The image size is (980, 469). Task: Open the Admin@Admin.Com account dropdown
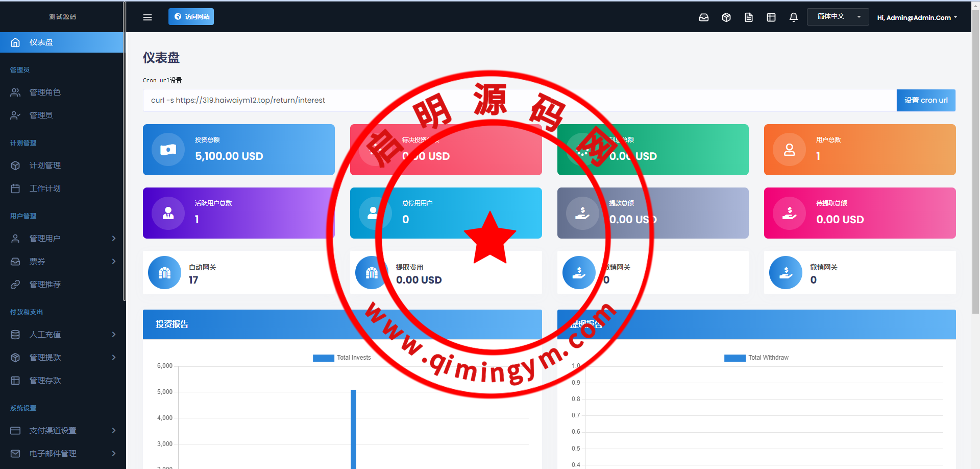[x=917, y=17]
